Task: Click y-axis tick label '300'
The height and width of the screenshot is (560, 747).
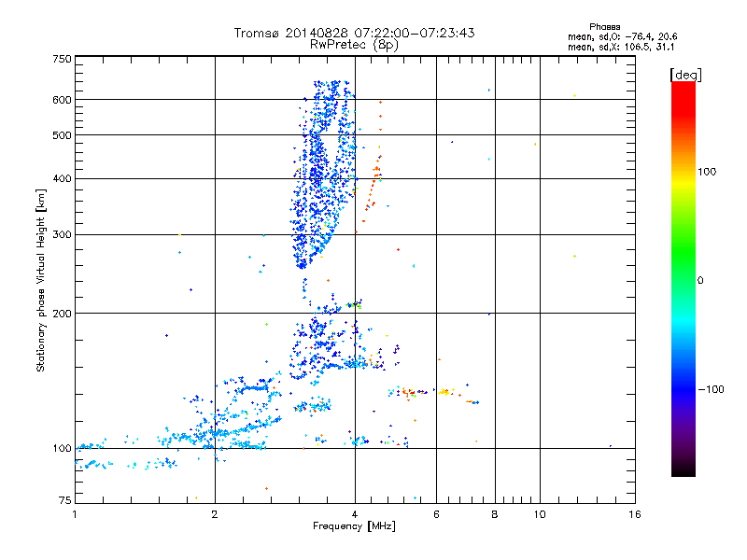Action: pyautogui.click(x=62, y=234)
